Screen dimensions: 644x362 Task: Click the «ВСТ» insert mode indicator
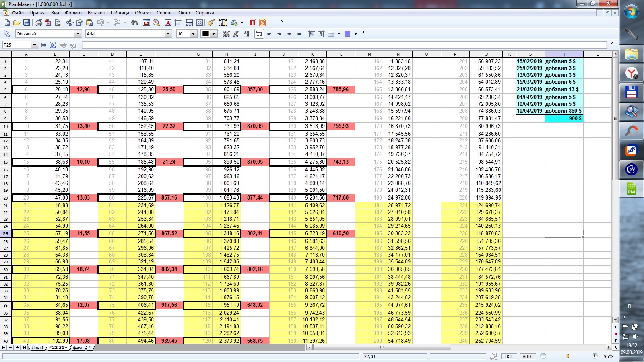coord(509,356)
